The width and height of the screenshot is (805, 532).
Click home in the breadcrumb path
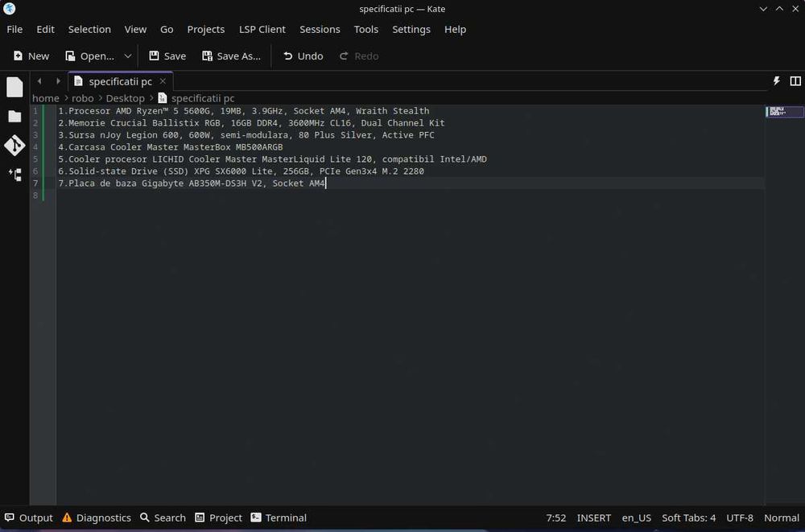click(x=46, y=98)
